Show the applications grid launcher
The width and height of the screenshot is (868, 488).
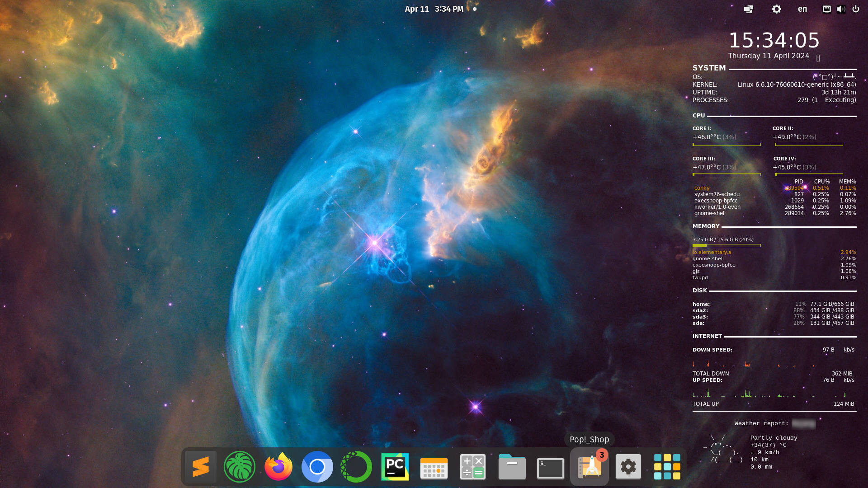(x=667, y=467)
